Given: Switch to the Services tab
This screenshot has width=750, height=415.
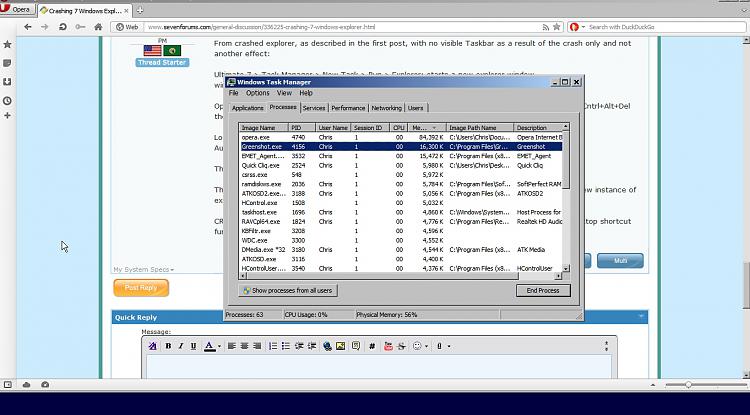Looking at the screenshot, I should pos(314,108).
